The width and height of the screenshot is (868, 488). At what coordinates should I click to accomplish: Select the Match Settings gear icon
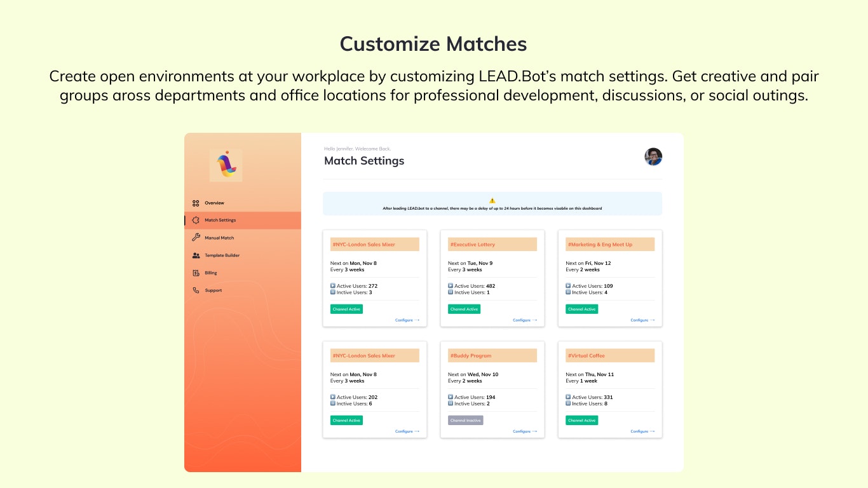[x=196, y=220]
